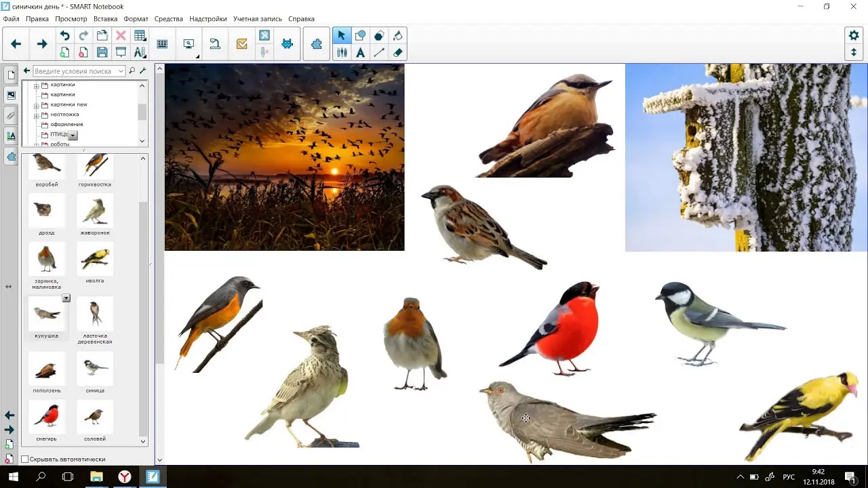Open the 'Вставка' menu

coord(105,19)
